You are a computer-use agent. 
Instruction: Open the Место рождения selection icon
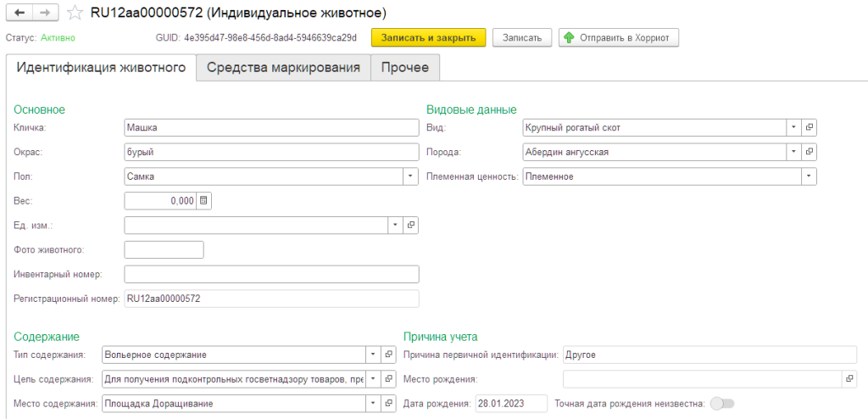coord(849,379)
